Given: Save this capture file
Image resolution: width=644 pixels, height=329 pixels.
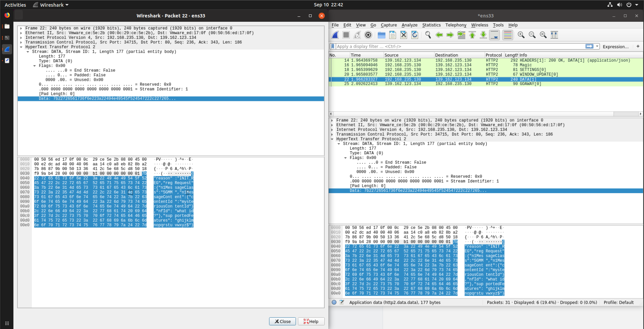Looking at the screenshot, I should [392, 35].
